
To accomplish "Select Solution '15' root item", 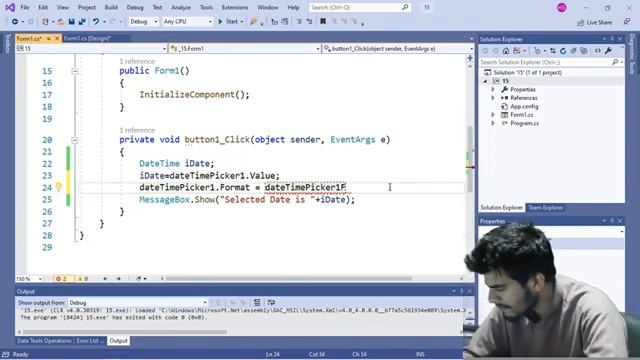I will coord(527,73).
